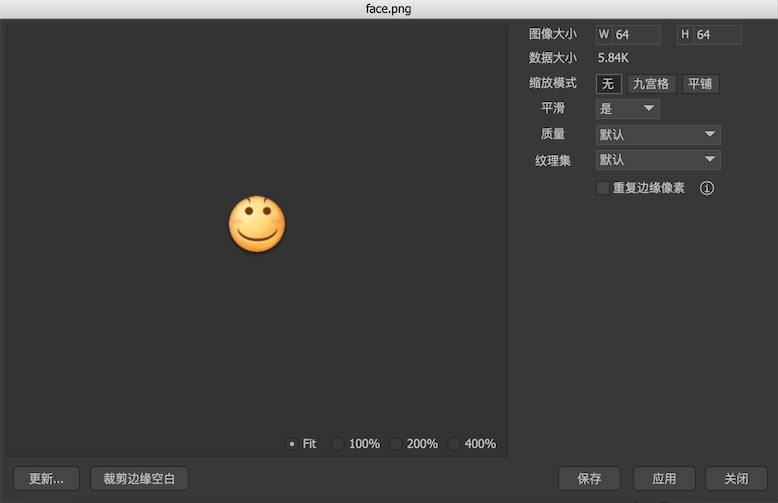Click the 裁剪边缘空白 button
Viewport: 778px width, 503px height.
click(139, 479)
